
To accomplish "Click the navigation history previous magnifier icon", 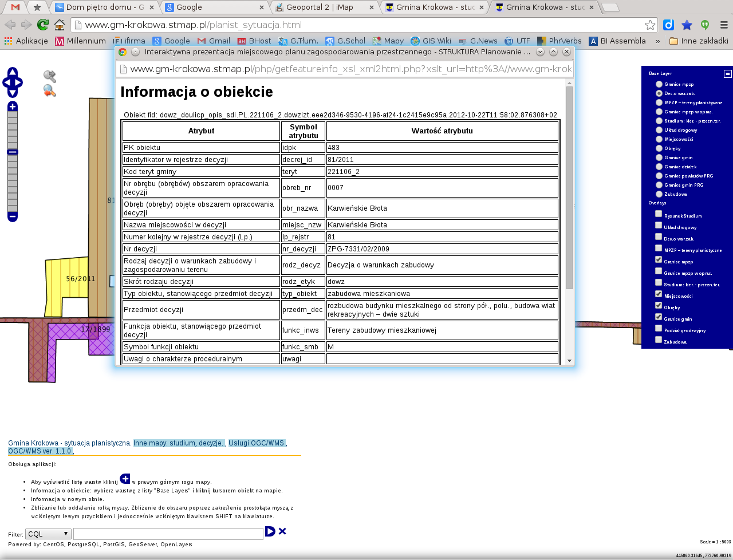I will pyautogui.click(x=50, y=76).
